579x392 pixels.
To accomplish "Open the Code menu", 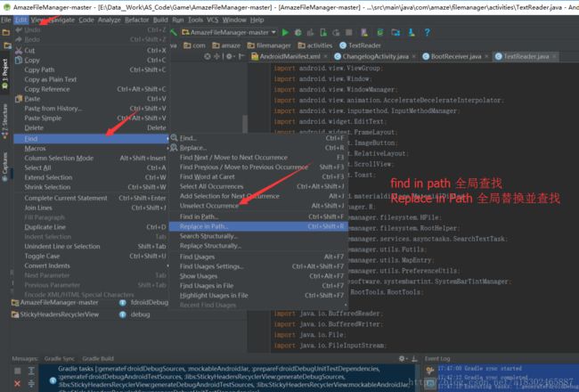I will 86,20.
